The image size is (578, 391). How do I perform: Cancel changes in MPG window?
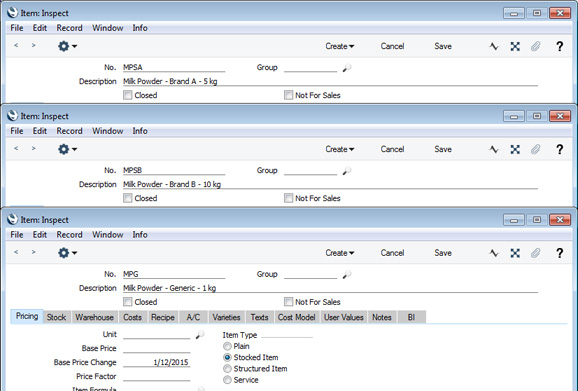point(392,253)
